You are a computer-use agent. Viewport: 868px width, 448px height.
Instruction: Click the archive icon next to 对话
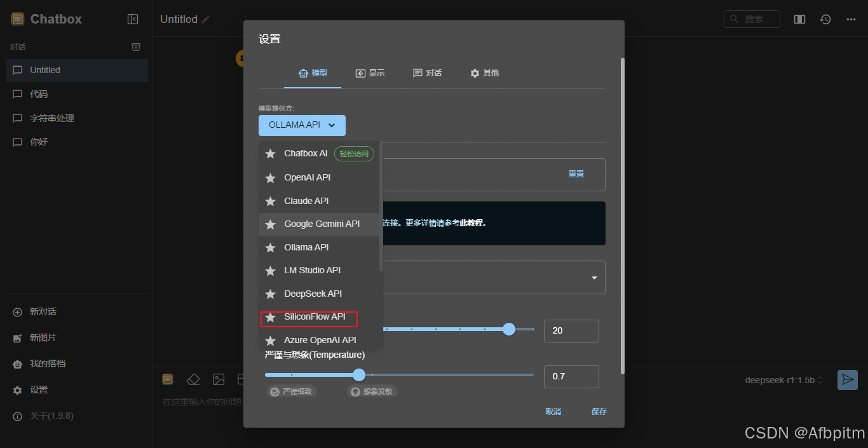[135, 47]
